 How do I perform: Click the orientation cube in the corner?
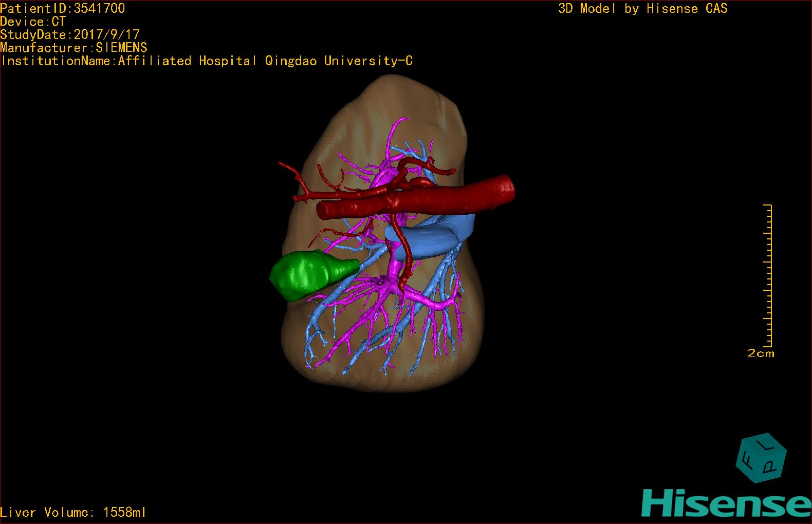tap(761, 458)
